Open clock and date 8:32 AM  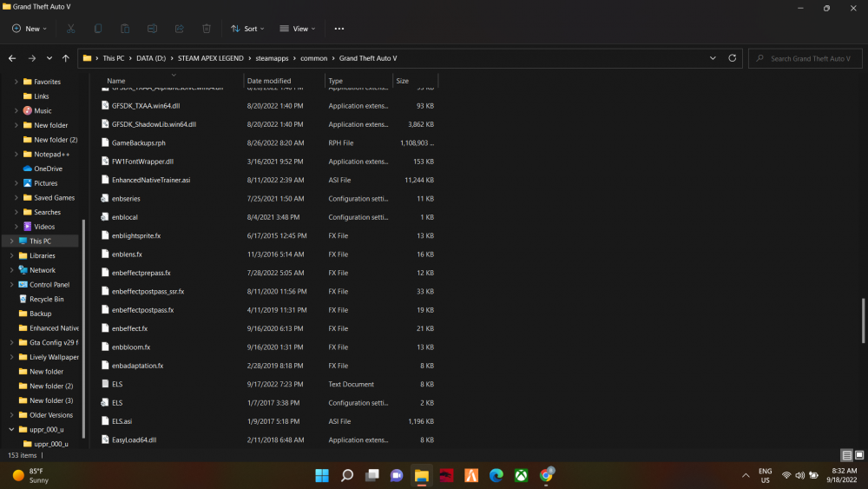click(x=841, y=475)
